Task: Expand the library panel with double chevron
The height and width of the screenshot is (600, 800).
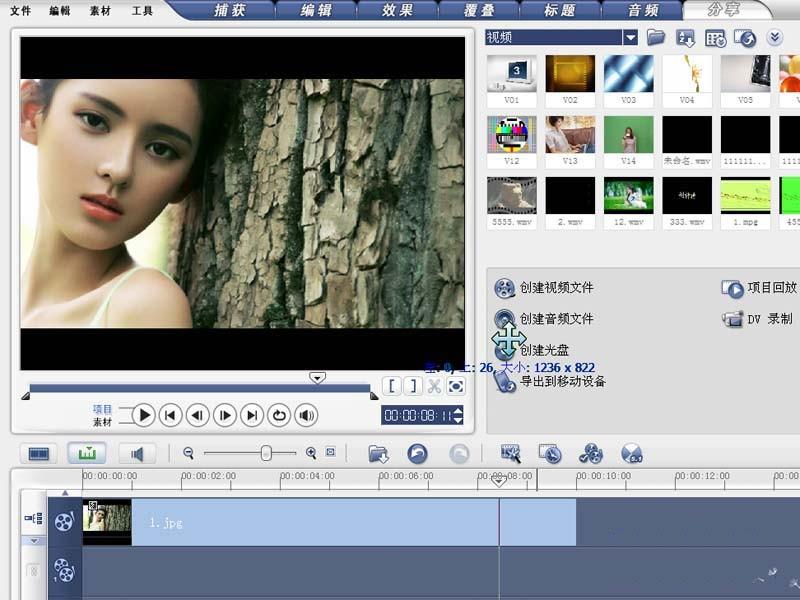Action: pyautogui.click(x=772, y=38)
